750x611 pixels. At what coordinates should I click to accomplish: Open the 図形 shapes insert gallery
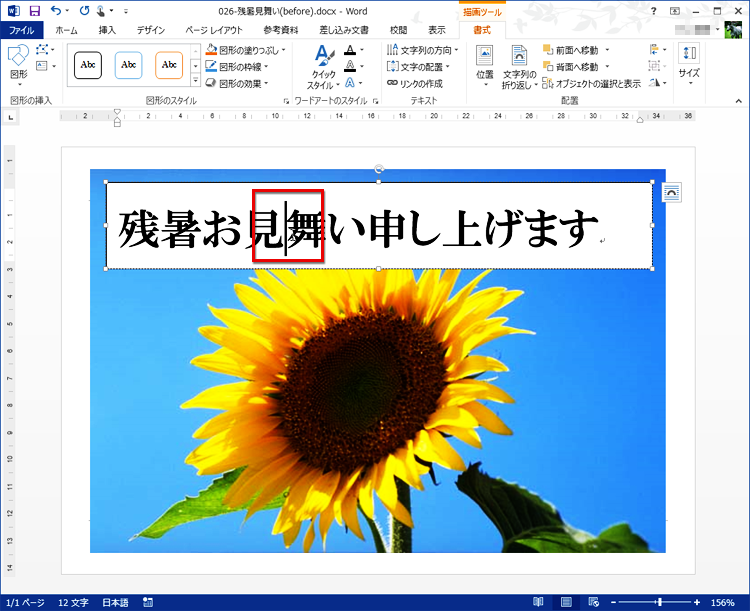point(19,65)
